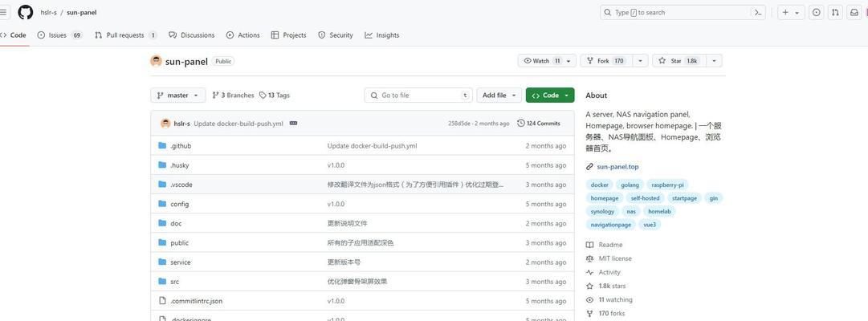Switch to the Actions tab
The height and width of the screenshot is (321, 868).
[243, 35]
